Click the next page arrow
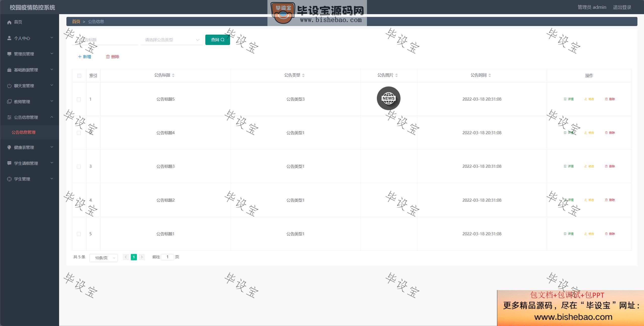This screenshot has width=644, height=326. point(142,257)
